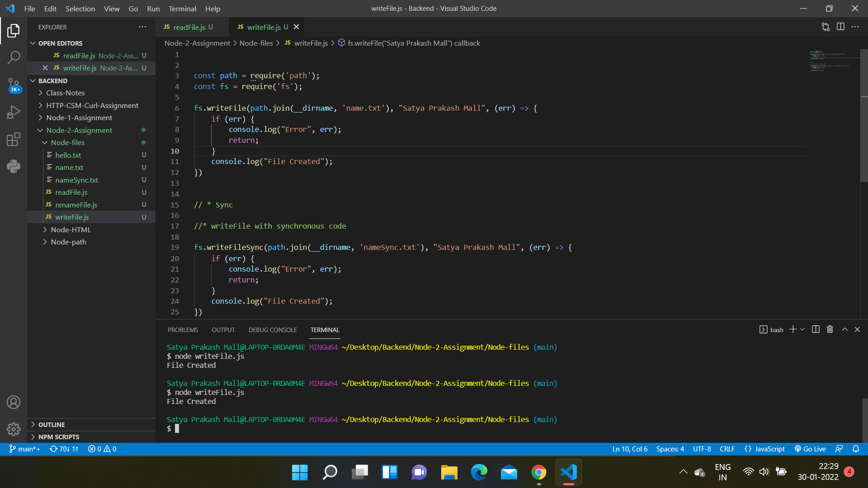Switch to the PROBLEMS panel tab
Screen dimensions: 868x488
183,330
